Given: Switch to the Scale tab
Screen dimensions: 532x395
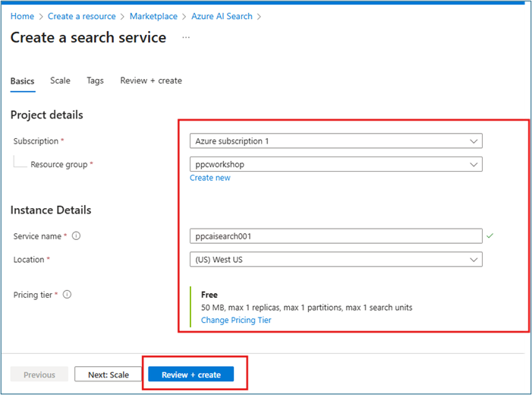Looking at the screenshot, I should point(60,81).
